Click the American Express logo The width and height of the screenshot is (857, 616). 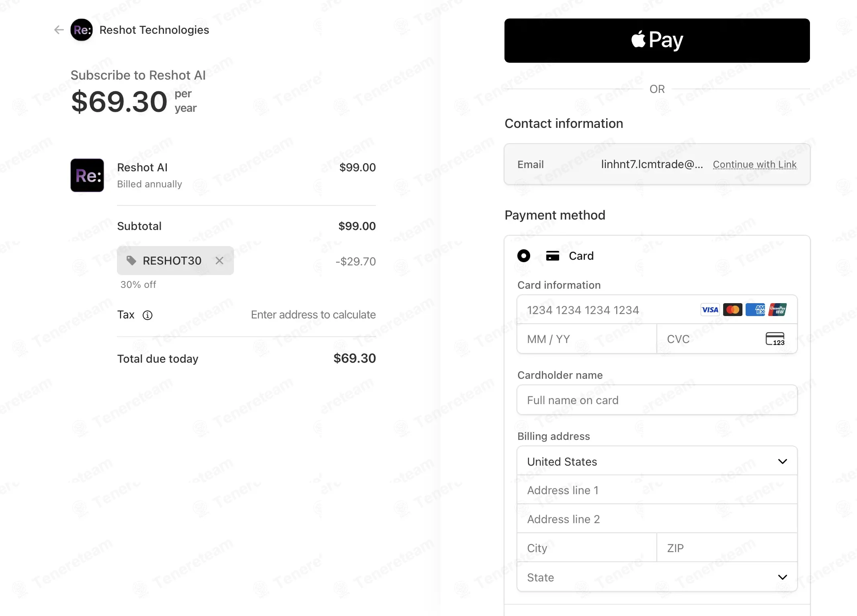click(755, 310)
